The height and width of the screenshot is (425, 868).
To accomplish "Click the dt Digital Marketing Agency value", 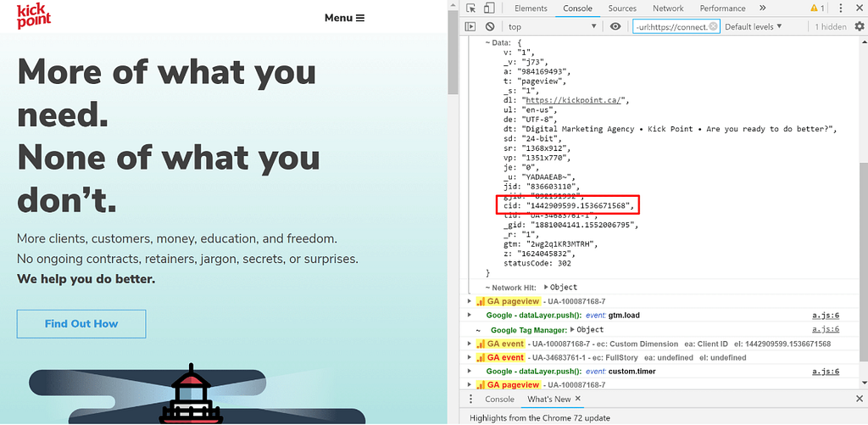I will 680,129.
